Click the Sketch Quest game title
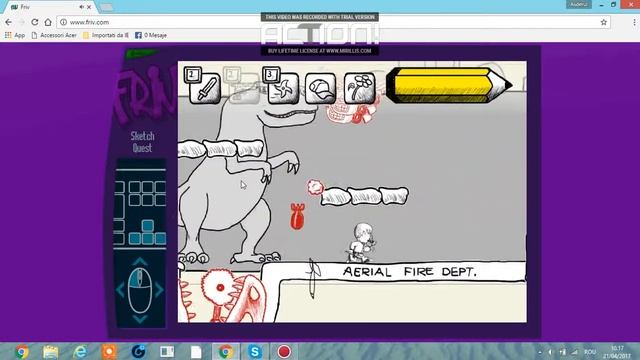This screenshot has width=640, height=360. 142,142
